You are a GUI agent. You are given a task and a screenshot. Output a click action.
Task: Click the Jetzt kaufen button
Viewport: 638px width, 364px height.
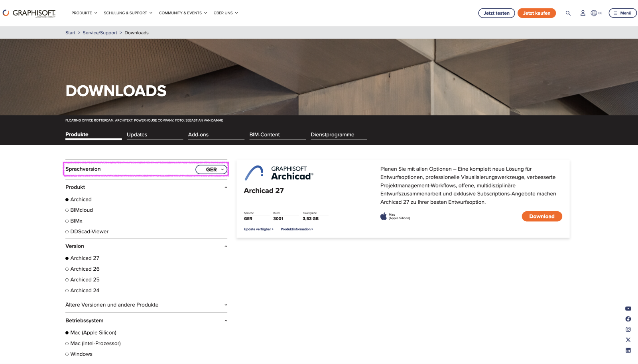(537, 13)
